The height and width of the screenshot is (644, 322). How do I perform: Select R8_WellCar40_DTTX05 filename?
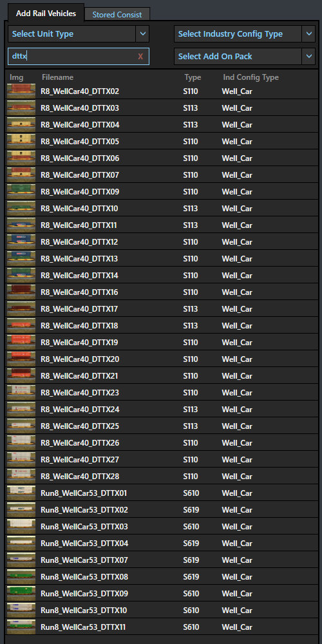(x=80, y=142)
